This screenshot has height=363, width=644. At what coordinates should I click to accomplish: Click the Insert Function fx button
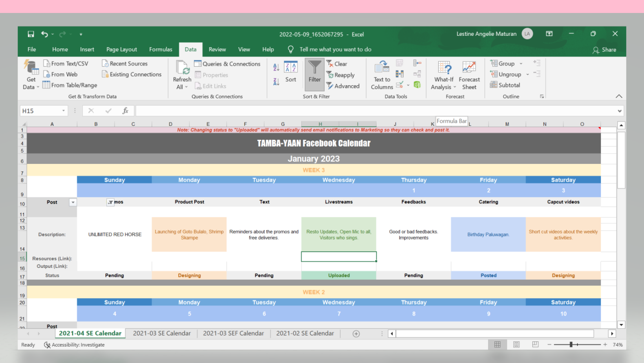(x=125, y=111)
